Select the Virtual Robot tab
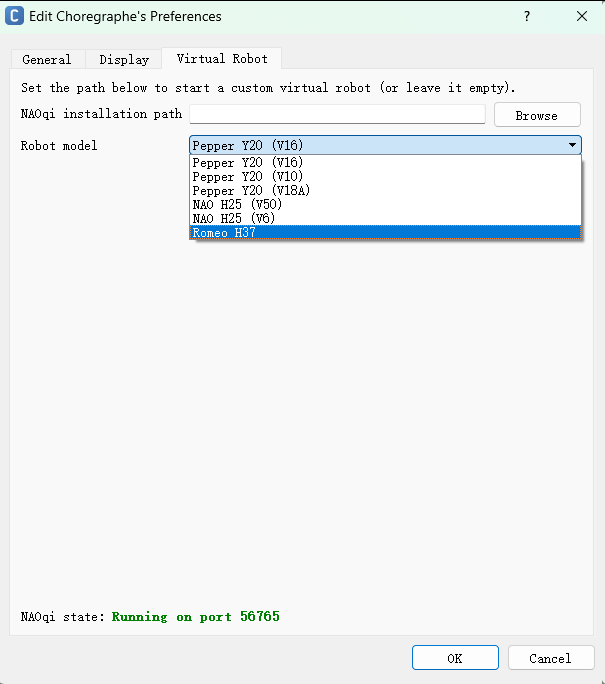The width and height of the screenshot is (605, 684). coord(222,58)
